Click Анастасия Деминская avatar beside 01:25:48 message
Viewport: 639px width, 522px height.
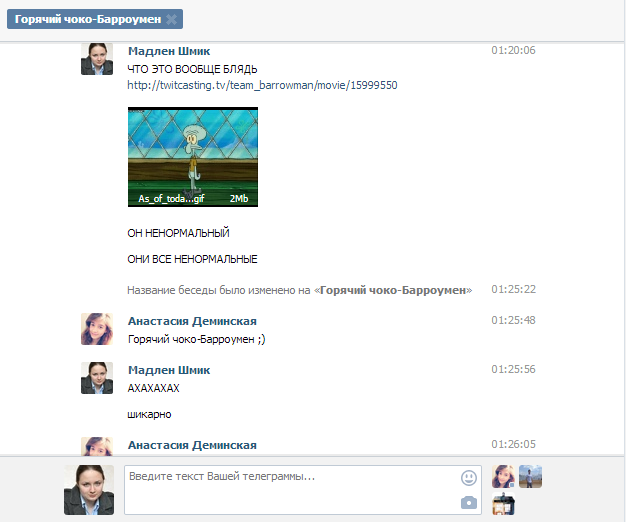pos(97,329)
